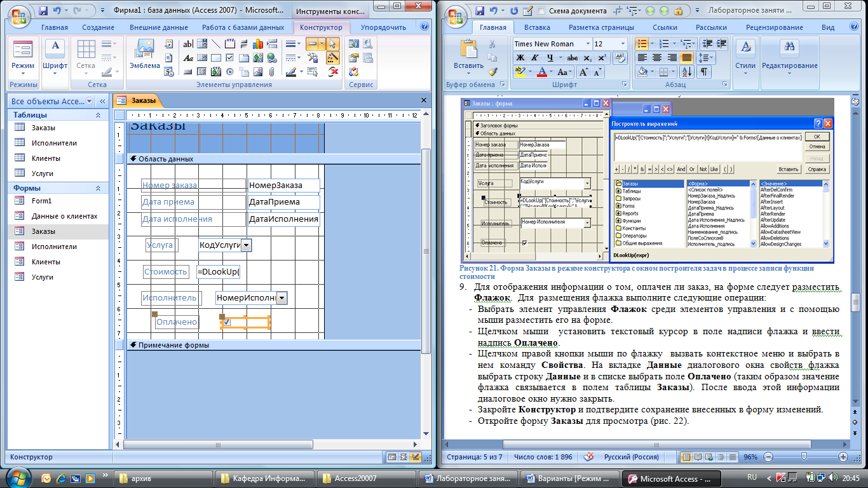Toggle bulleted list in Word

click(x=642, y=44)
